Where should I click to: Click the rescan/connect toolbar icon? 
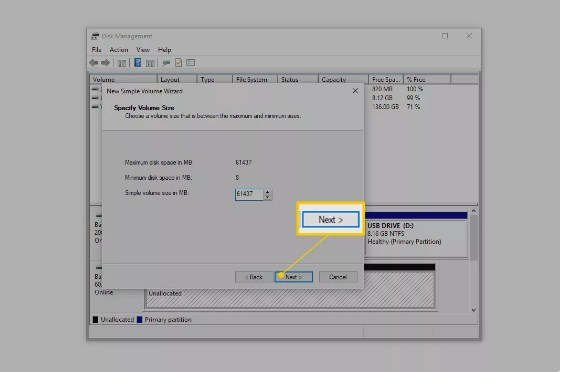(x=166, y=63)
